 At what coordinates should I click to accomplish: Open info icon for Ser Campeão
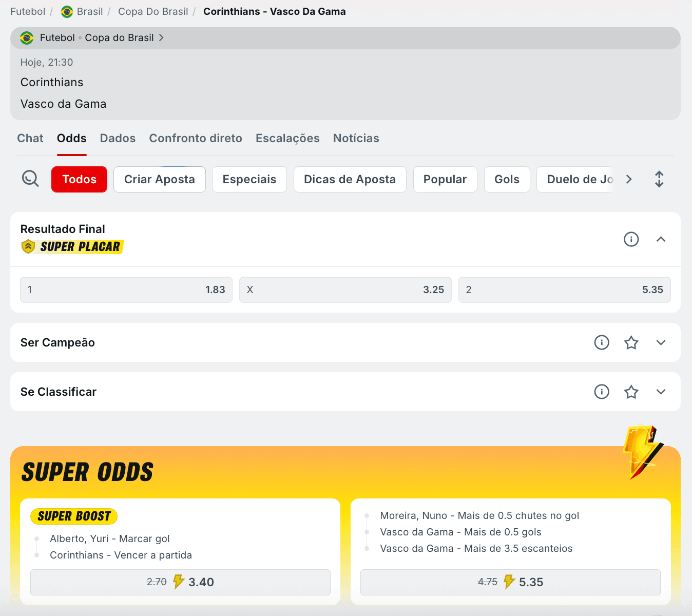(602, 342)
